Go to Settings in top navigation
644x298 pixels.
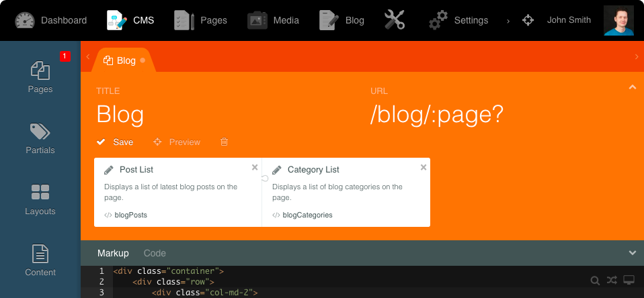point(458,20)
